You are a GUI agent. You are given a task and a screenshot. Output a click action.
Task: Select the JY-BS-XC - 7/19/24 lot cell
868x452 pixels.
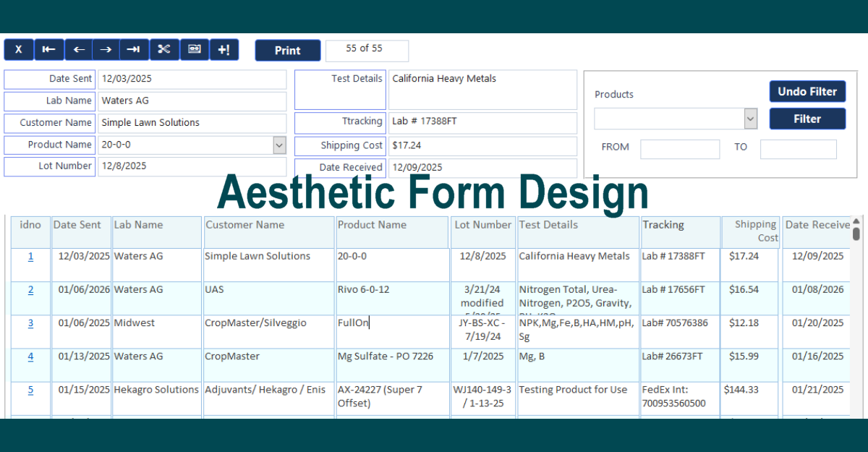tap(483, 331)
